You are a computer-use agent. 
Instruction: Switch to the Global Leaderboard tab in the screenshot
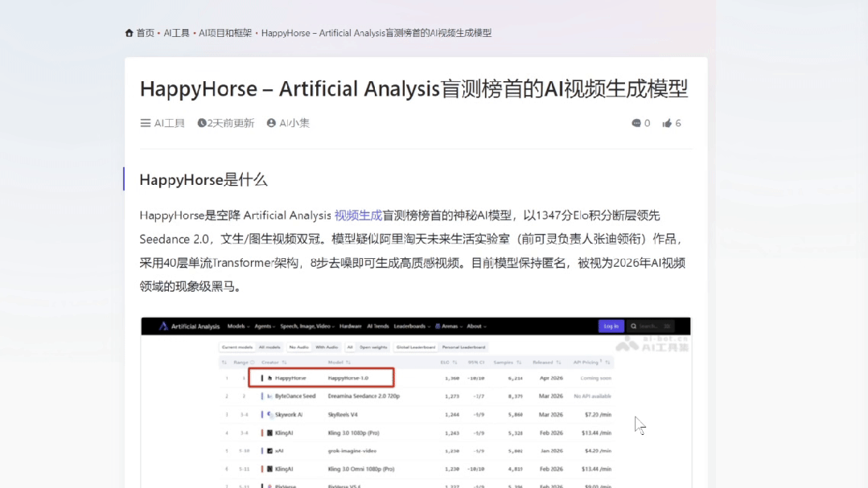pos(416,347)
